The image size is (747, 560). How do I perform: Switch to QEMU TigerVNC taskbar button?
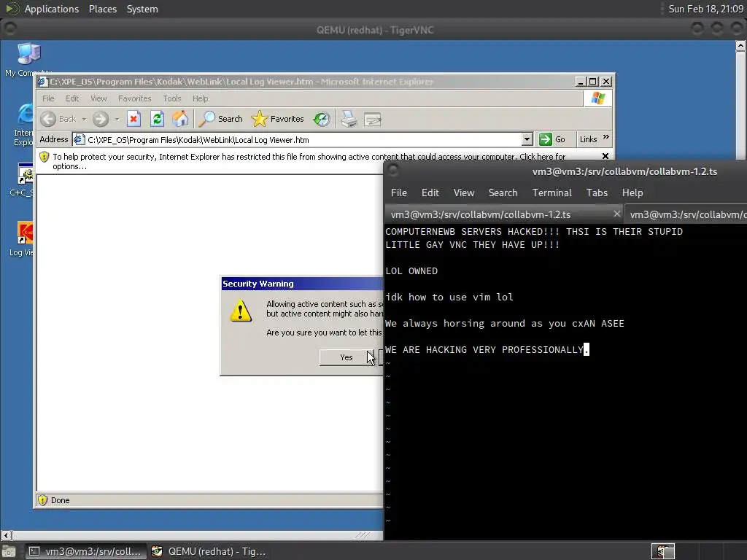[x=209, y=551]
